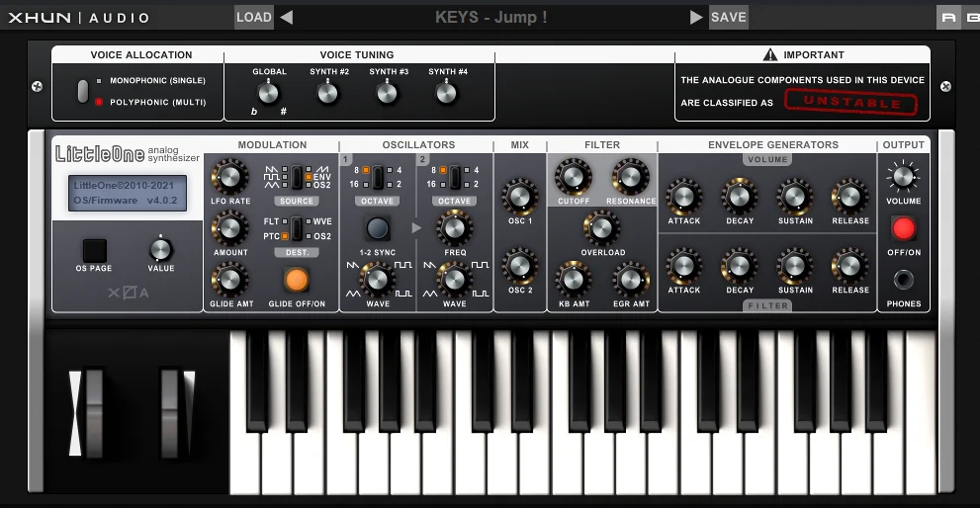
Task: Click the XHUN AUDIO logo
Action: (79, 18)
